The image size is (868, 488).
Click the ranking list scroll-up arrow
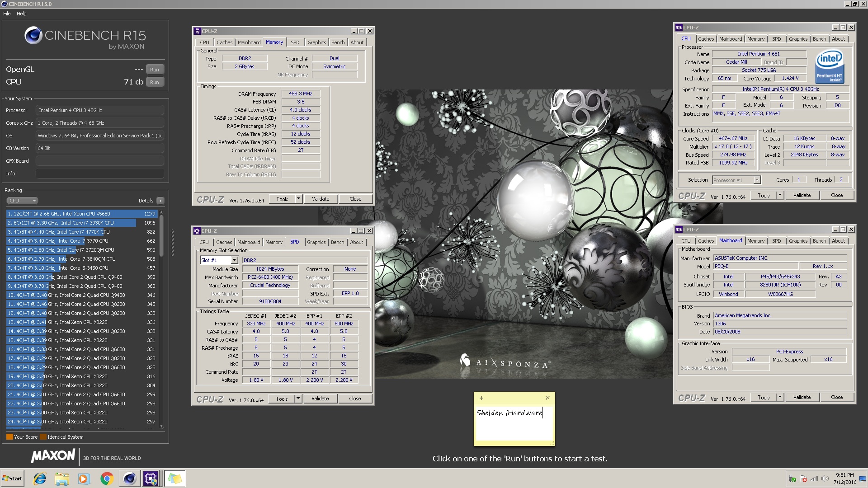[x=161, y=212]
